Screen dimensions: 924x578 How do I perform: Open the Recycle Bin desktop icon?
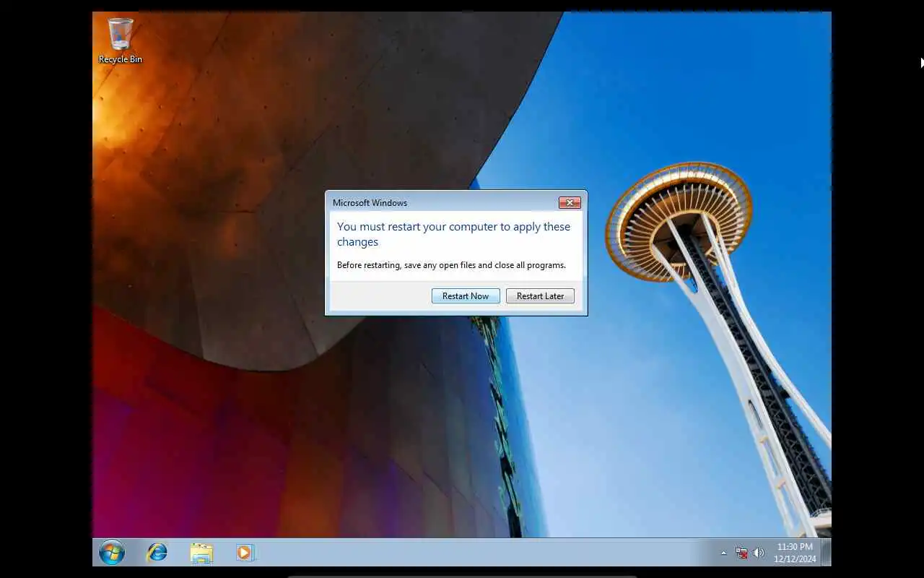[121, 41]
